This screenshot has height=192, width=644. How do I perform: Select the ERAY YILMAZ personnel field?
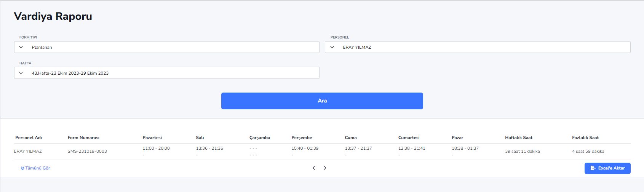(x=478, y=47)
